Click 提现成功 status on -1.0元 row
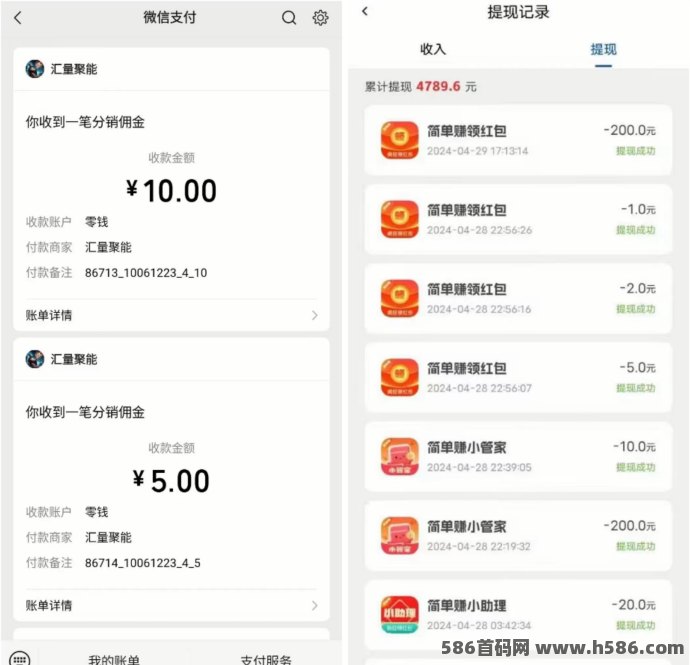The width and height of the screenshot is (690, 665). [635, 230]
